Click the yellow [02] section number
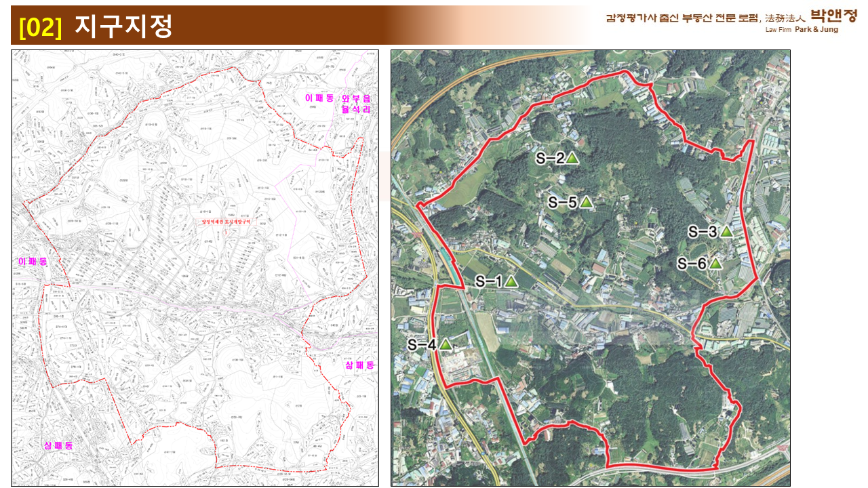 click(x=41, y=26)
